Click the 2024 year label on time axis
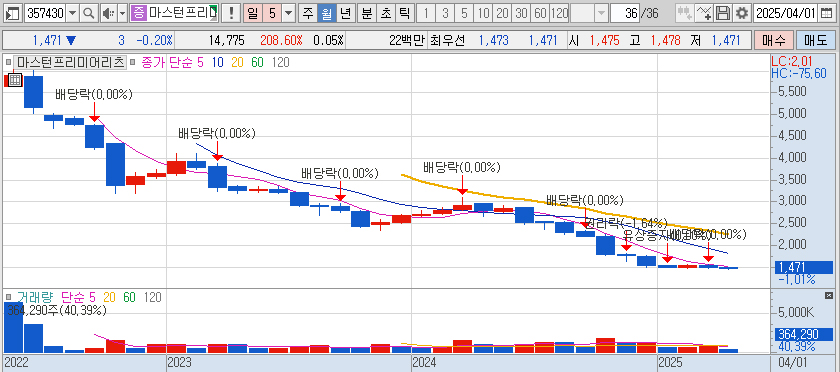This screenshot has height=372, width=840. point(424,363)
